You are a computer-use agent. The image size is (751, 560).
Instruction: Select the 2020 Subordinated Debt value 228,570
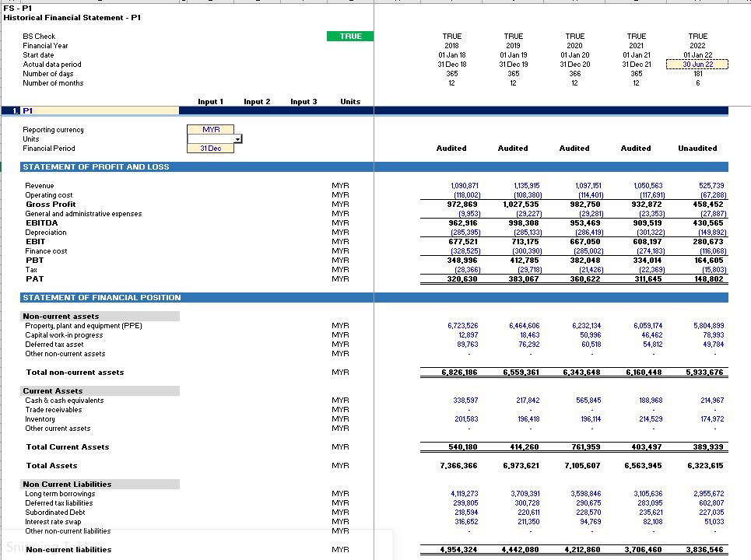pos(588,512)
